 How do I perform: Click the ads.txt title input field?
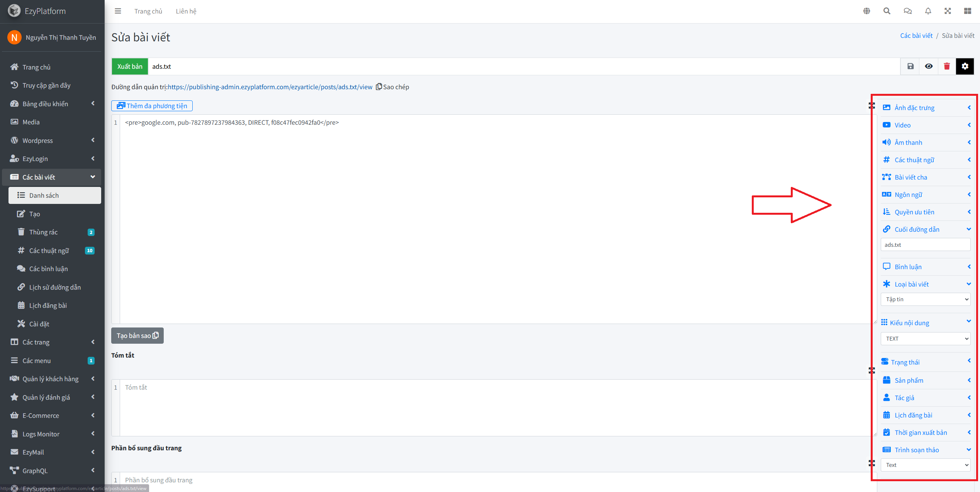click(524, 66)
